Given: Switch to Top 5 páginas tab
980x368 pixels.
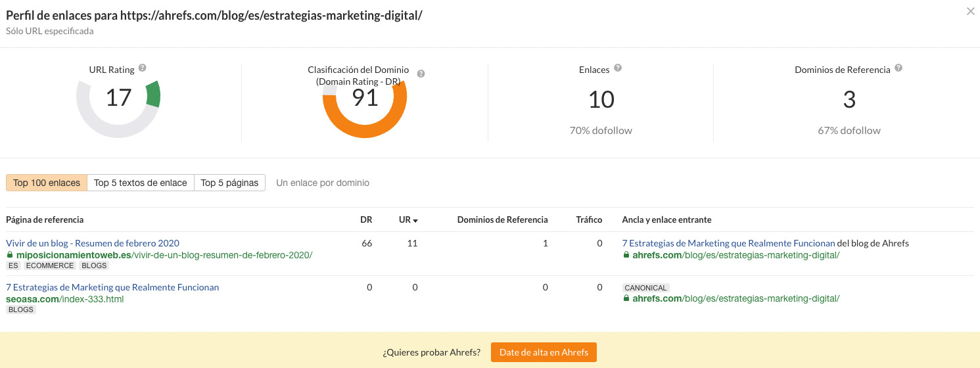Looking at the screenshot, I should 229,183.
